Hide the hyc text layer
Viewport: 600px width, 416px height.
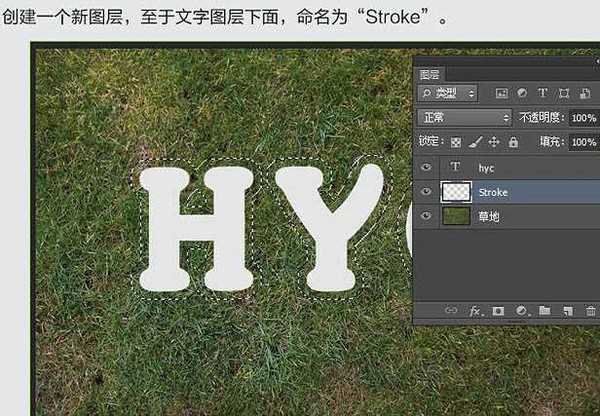(427, 168)
